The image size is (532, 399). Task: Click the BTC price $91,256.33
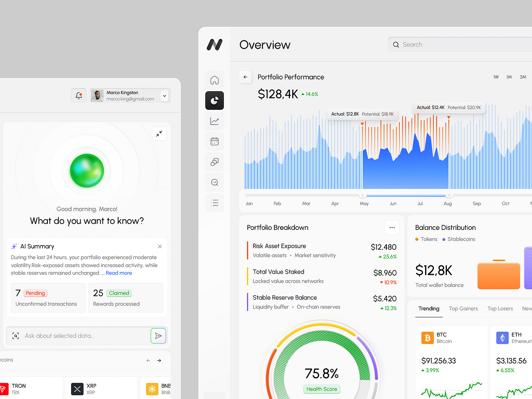439,361
